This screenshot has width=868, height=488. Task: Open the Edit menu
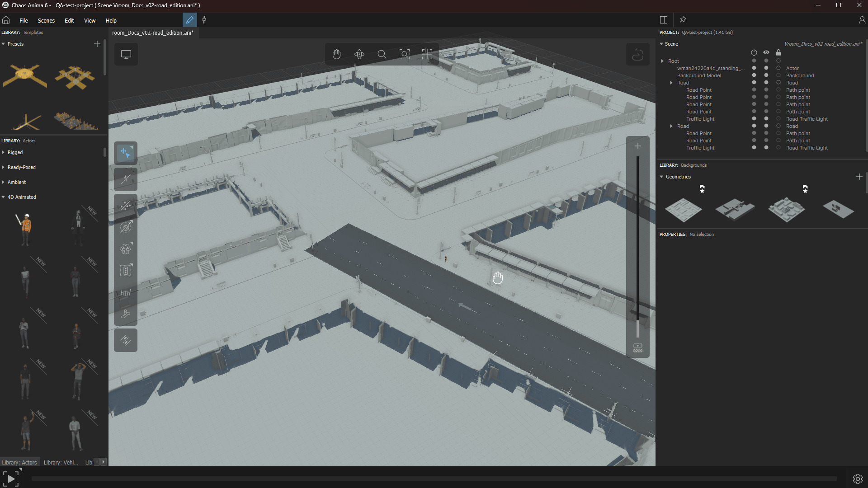(69, 20)
